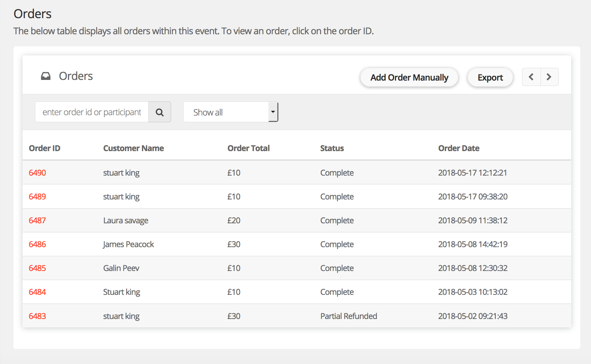591x364 pixels.
Task: Open order 6484
Action: [x=37, y=292]
